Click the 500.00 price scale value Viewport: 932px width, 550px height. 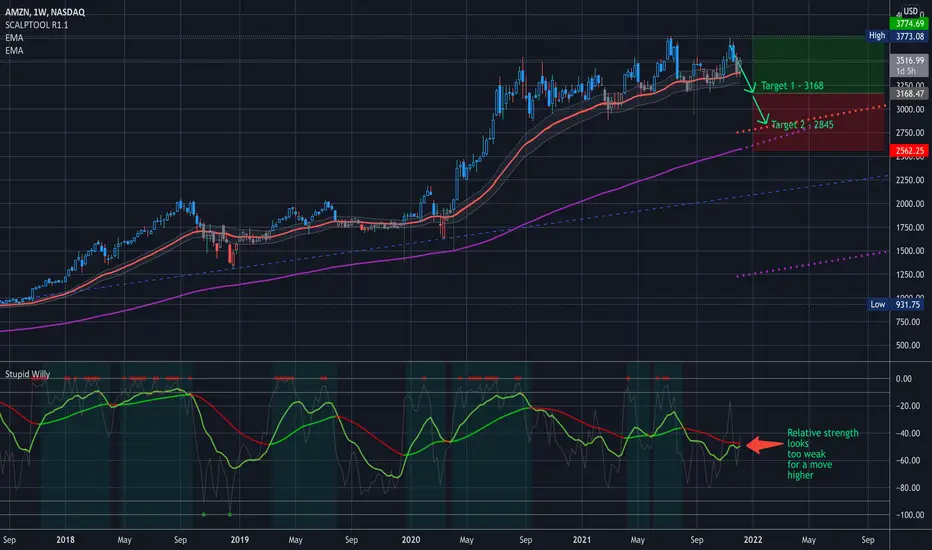point(910,345)
